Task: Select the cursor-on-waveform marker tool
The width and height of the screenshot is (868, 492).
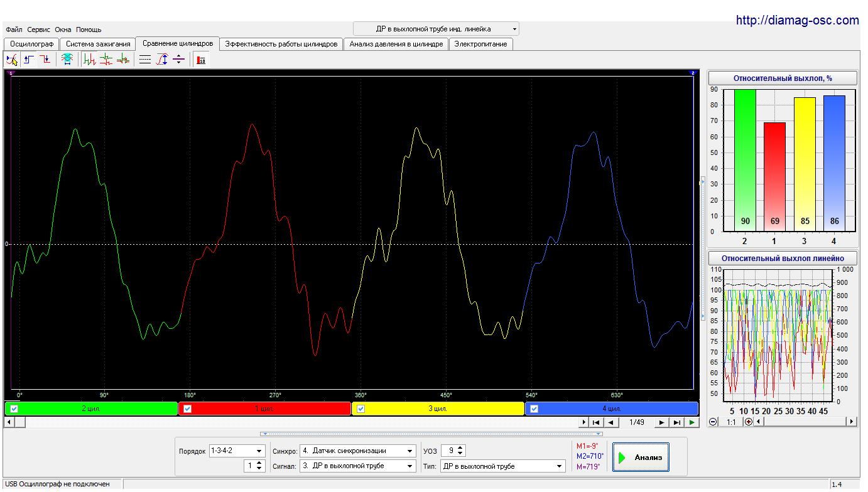Action: [x=12, y=60]
